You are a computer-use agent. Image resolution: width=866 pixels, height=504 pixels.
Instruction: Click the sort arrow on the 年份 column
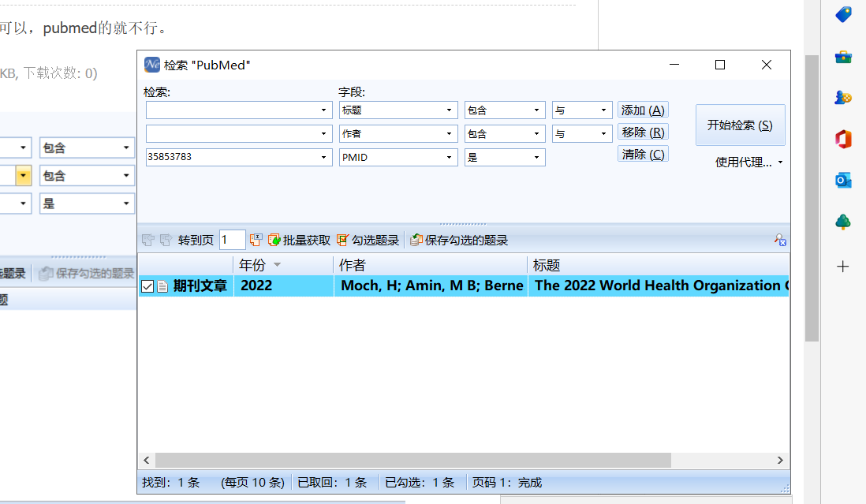(x=278, y=265)
